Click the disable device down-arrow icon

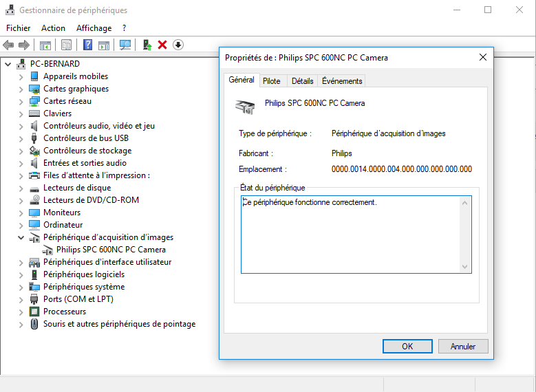tap(178, 45)
